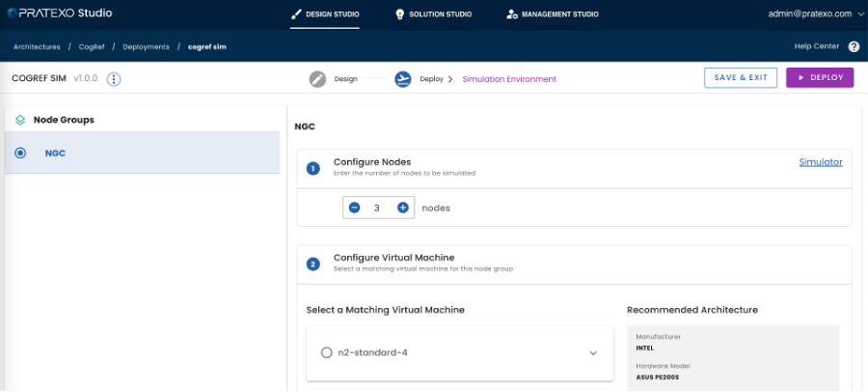
Task: Open the Simulator link
Action: (820, 162)
